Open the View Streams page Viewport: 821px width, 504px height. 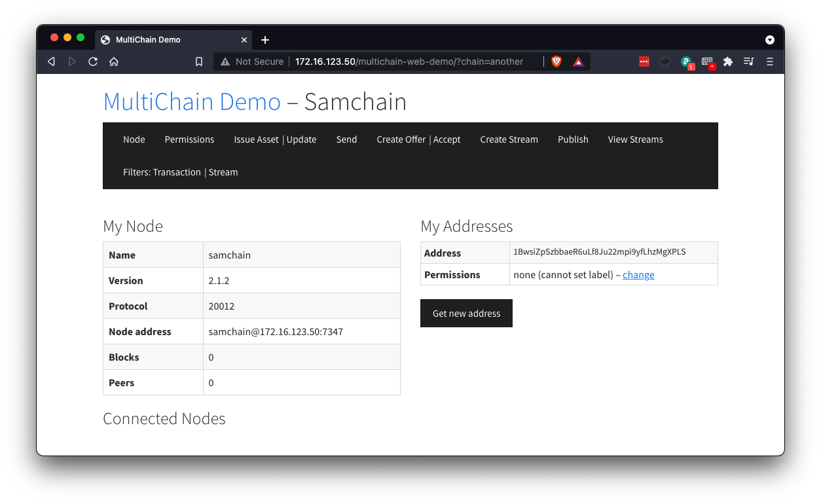(x=636, y=139)
